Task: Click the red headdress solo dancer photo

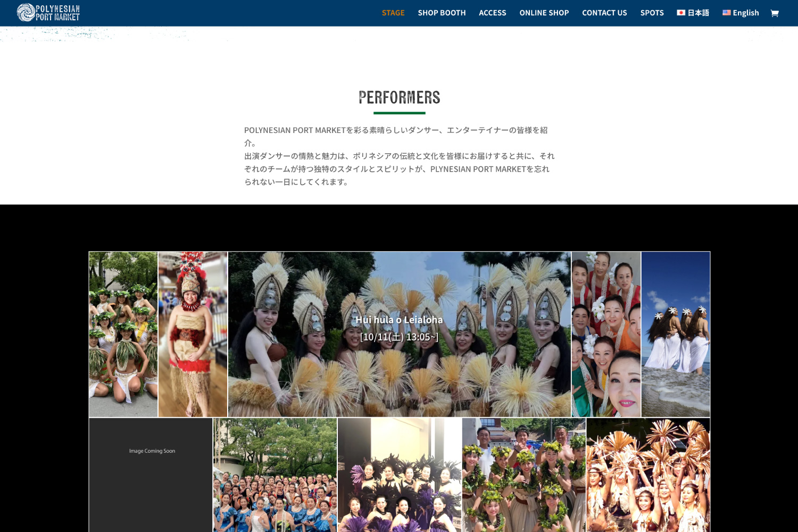Action: [193, 334]
